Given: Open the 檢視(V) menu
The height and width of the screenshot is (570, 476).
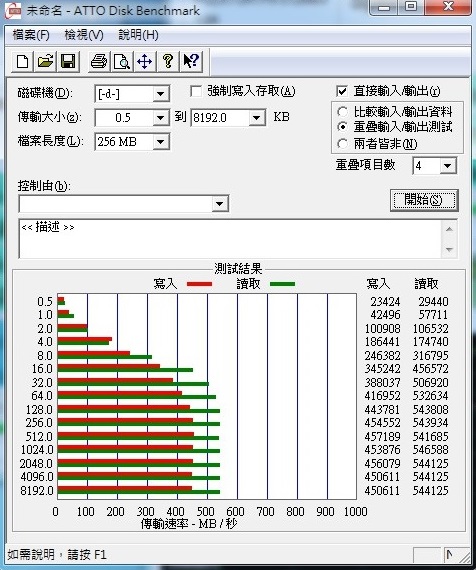Looking at the screenshot, I should point(84,35).
